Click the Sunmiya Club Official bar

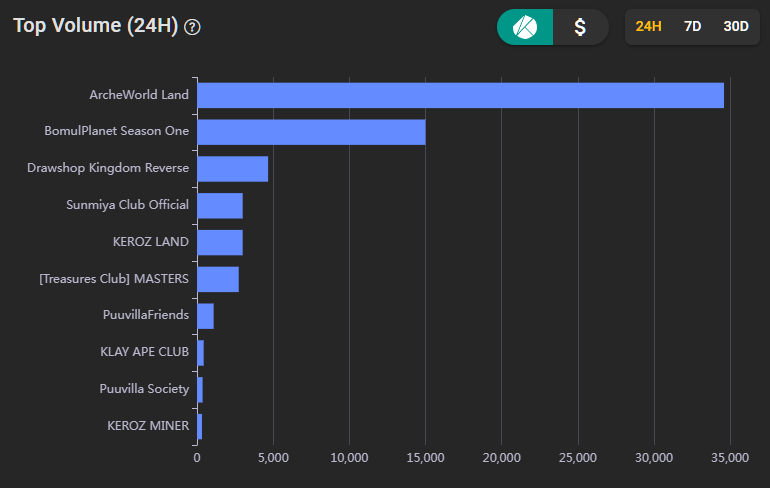(220, 206)
